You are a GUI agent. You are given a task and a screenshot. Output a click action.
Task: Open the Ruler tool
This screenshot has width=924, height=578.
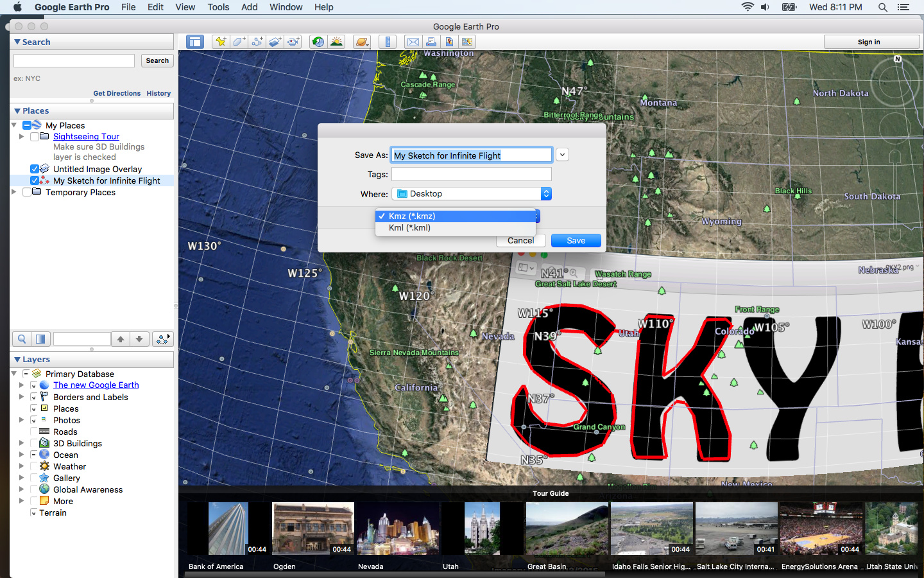(388, 42)
